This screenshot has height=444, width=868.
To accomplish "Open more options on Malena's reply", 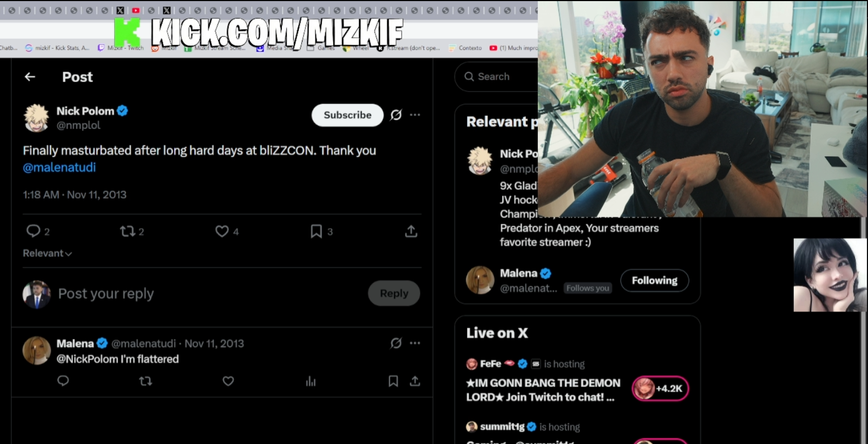I will (x=415, y=343).
